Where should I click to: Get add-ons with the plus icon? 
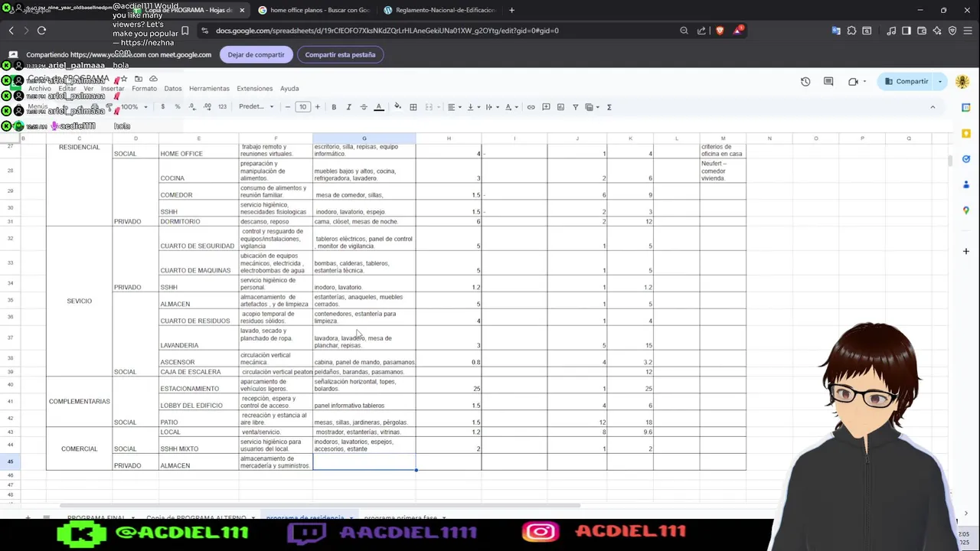point(966,251)
